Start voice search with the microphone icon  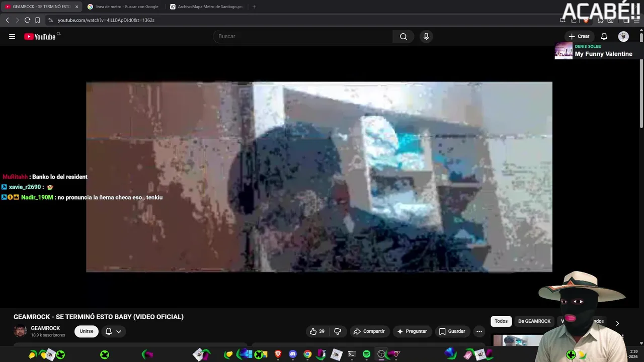(426, 36)
